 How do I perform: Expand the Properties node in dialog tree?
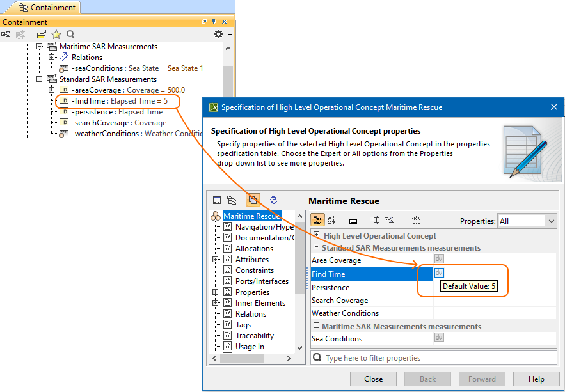click(216, 292)
